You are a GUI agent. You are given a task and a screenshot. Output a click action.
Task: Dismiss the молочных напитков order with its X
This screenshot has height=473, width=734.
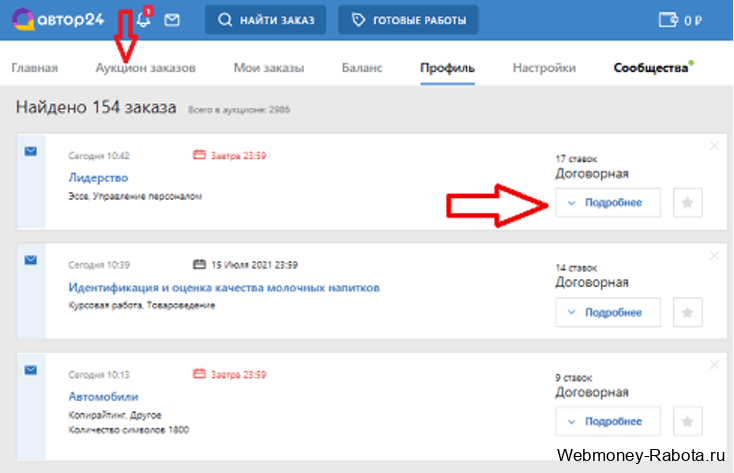click(x=714, y=256)
